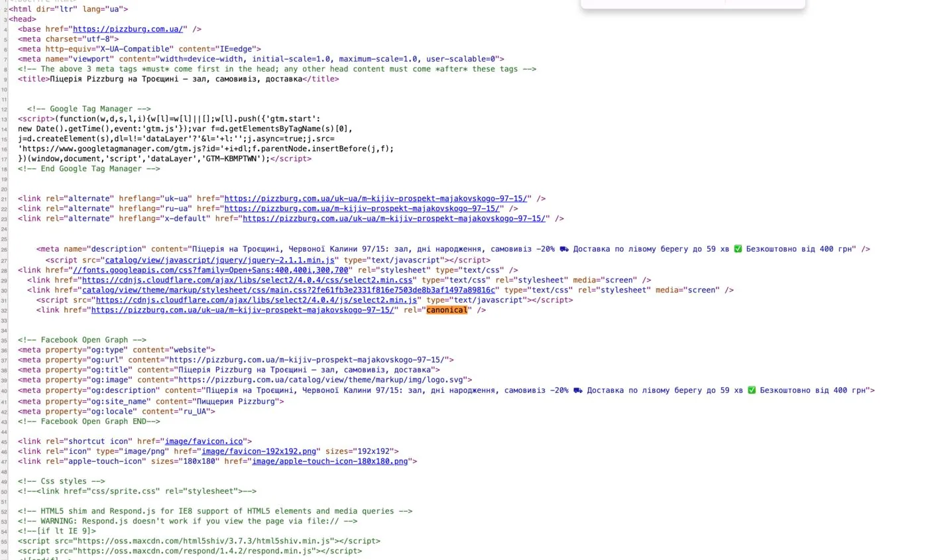Open the ru-ua hreflang alternate URL
The width and height of the screenshot is (928, 560).
click(x=362, y=208)
